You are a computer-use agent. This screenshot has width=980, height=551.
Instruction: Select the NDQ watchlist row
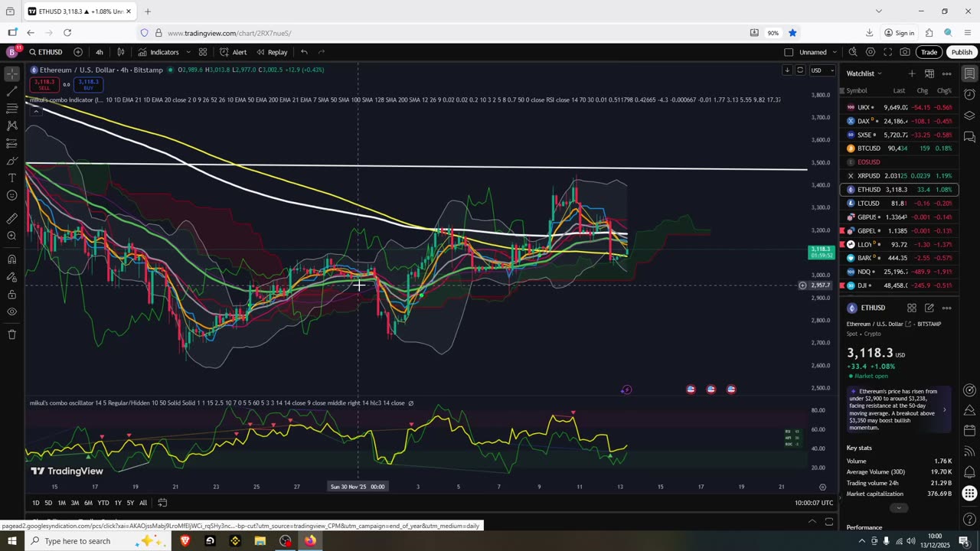click(899, 272)
